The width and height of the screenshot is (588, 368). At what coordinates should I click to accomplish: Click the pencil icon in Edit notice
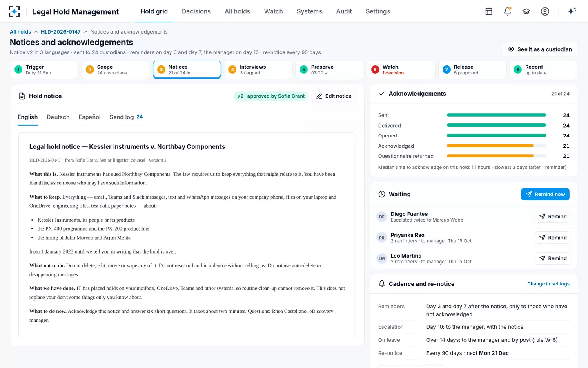pos(319,96)
